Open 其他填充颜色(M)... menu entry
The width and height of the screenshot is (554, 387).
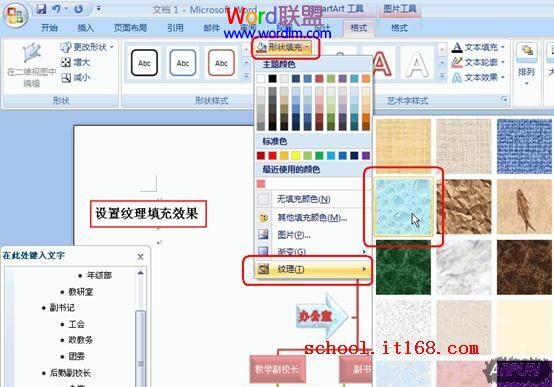[x=313, y=217]
